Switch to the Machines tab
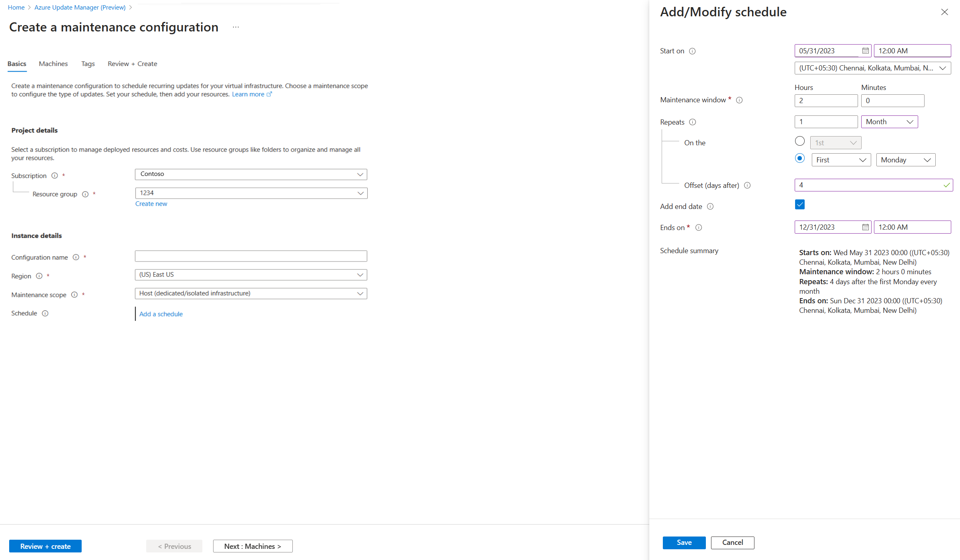 [x=53, y=63]
